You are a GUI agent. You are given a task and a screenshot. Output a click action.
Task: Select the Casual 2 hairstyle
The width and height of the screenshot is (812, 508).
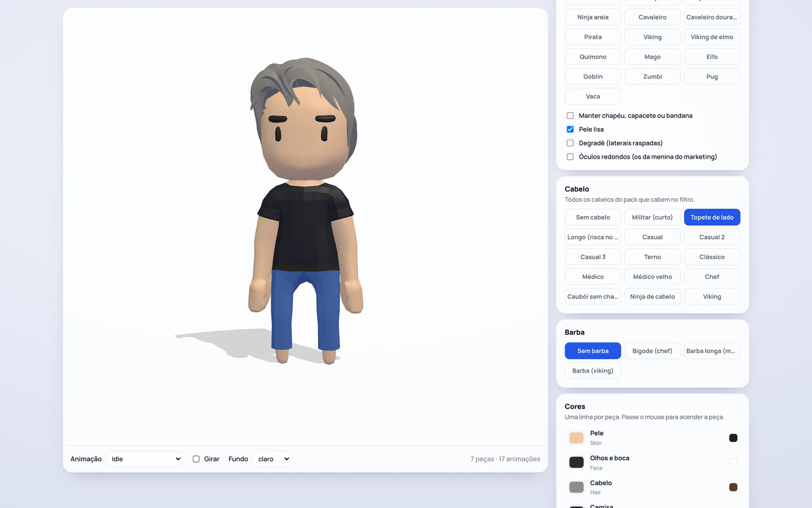[712, 237]
